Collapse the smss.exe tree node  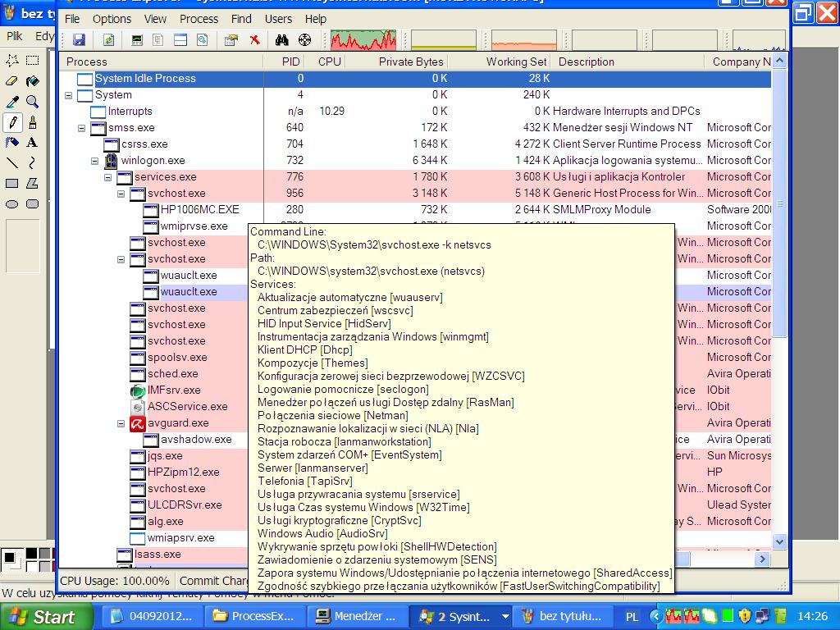[x=81, y=128]
